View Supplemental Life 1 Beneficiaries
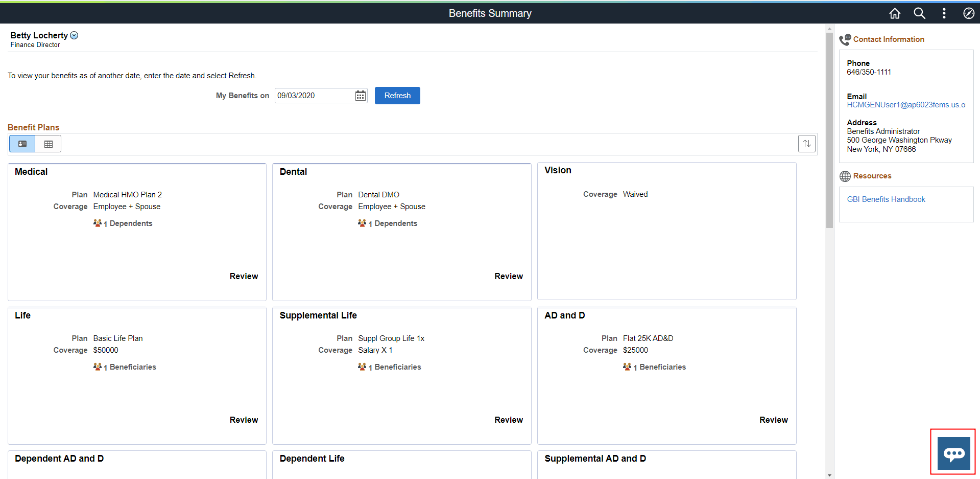The image size is (980, 479). coord(395,367)
